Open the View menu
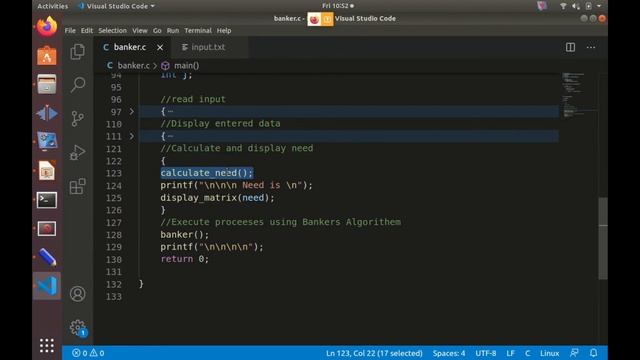This screenshot has width=640, height=360. 140,31
